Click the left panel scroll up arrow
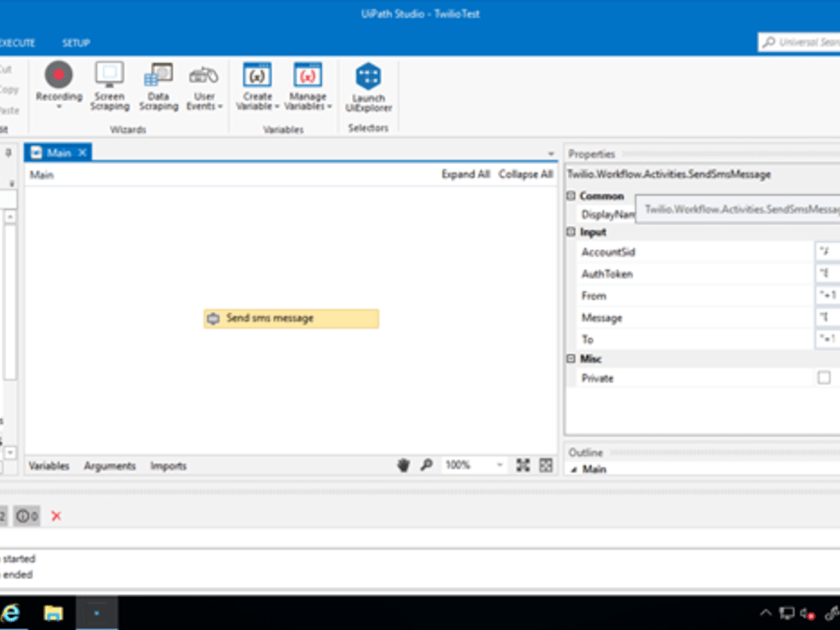840x630 pixels. [x=10, y=217]
